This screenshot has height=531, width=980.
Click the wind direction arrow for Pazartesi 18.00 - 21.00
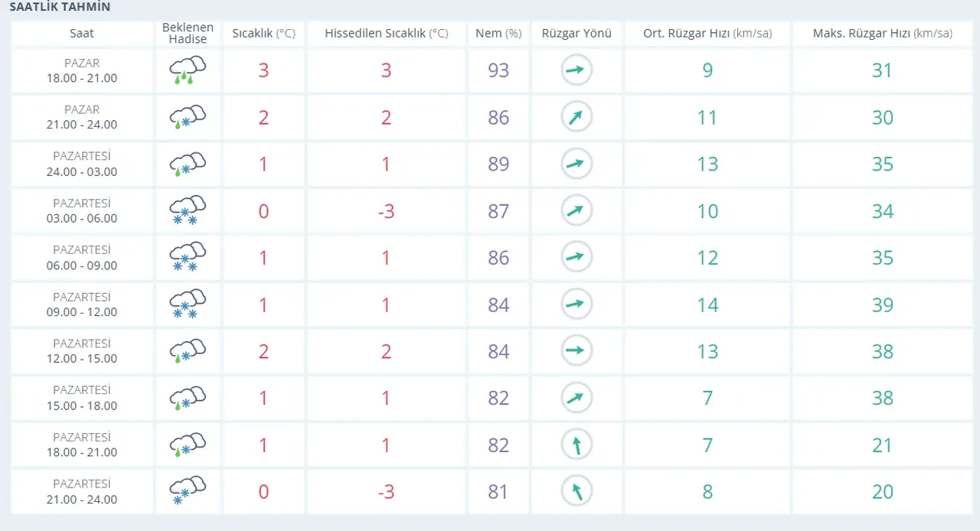[576, 445]
